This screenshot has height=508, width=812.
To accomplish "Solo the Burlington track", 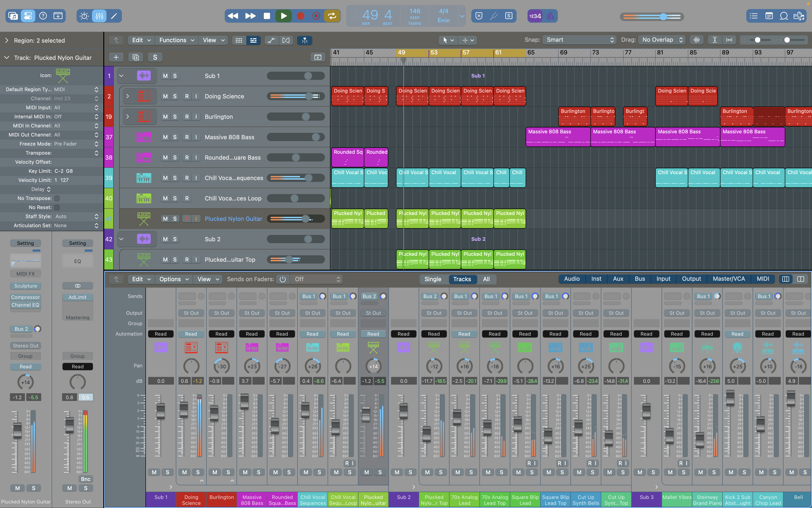I will pyautogui.click(x=175, y=117).
